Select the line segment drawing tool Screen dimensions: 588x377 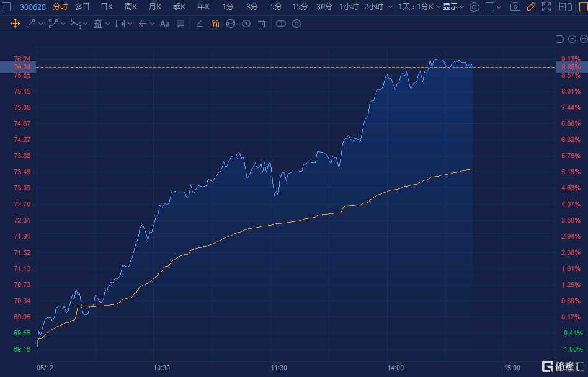(31, 24)
